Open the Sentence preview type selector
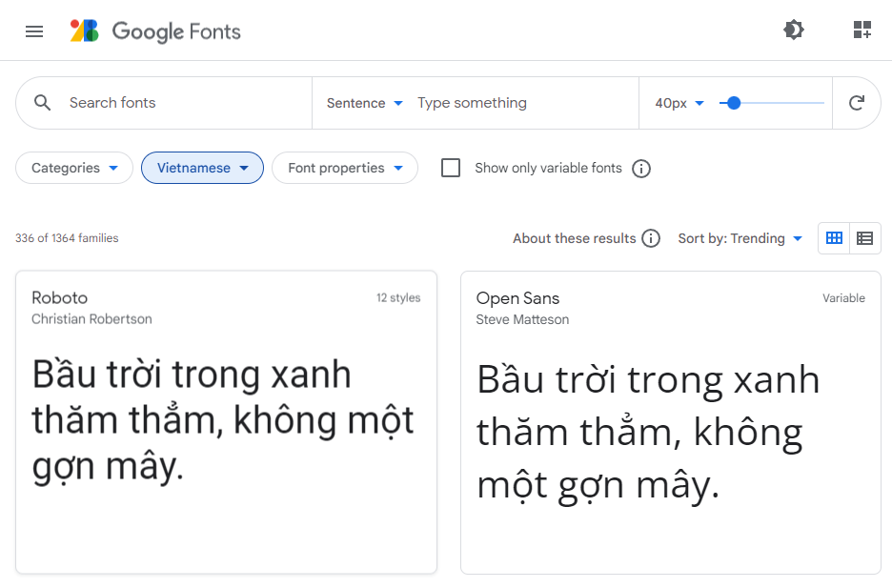892x588 pixels. pyautogui.click(x=365, y=102)
